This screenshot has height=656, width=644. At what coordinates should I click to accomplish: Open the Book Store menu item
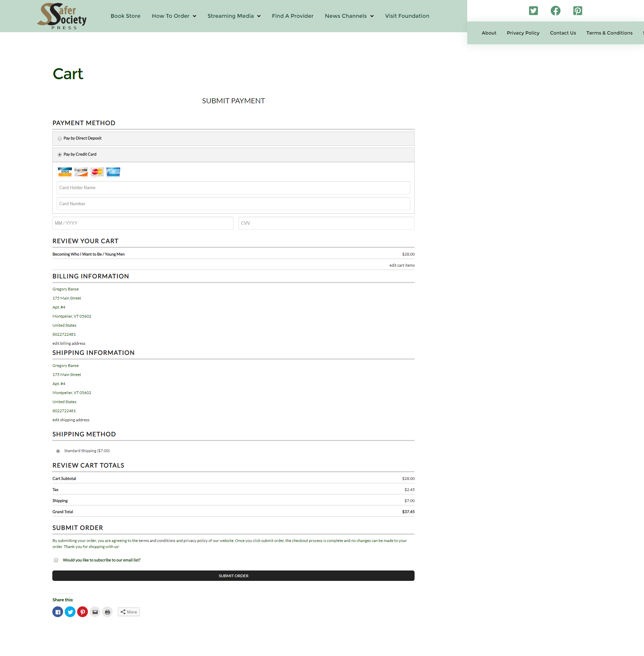125,16
